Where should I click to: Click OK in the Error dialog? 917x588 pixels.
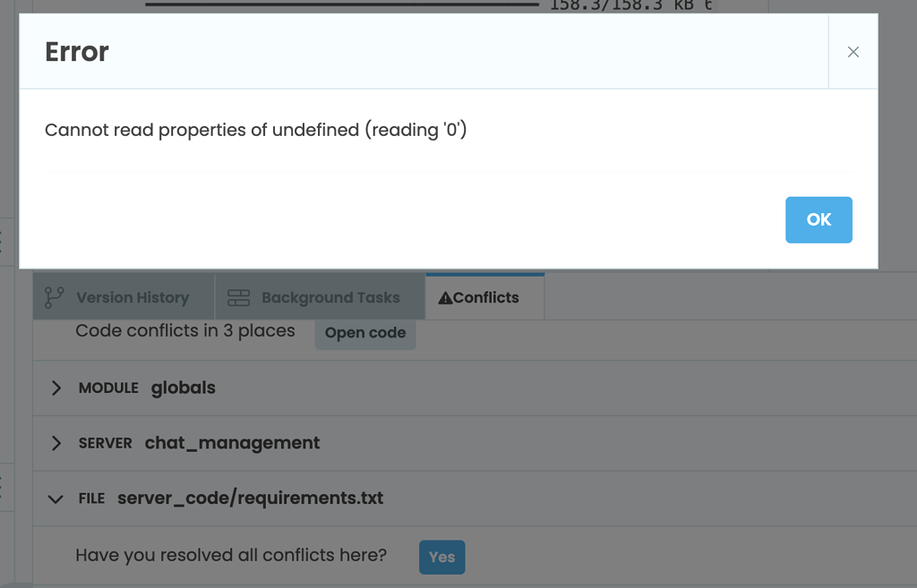(x=818, y=220)
